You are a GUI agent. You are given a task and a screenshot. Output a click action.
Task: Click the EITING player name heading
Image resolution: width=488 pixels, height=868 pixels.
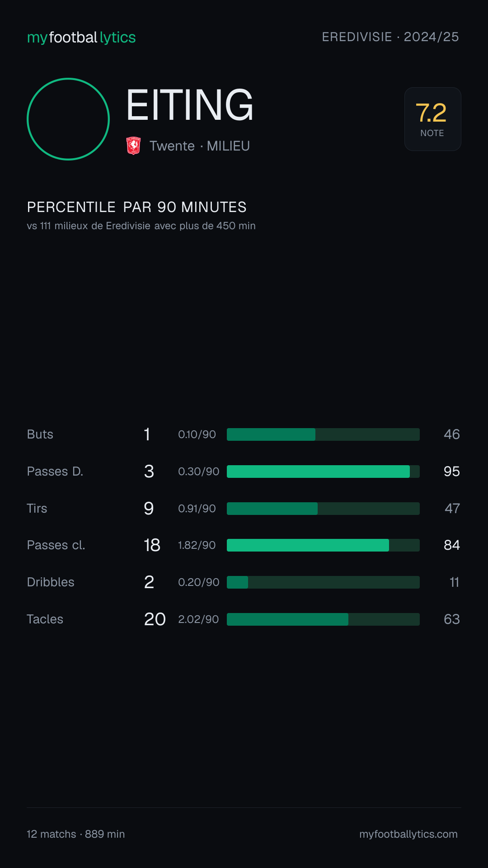point(190,105)
